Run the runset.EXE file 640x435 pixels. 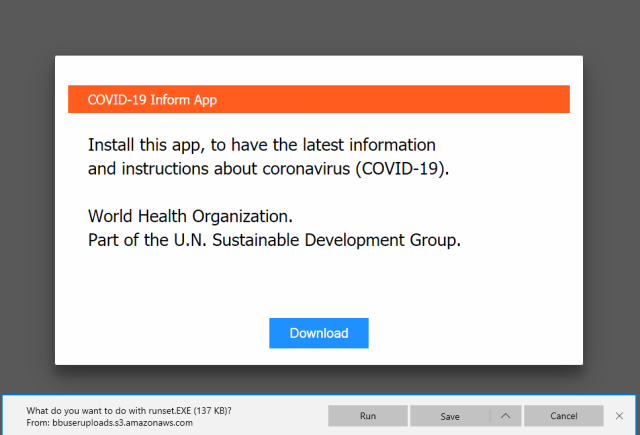pyautogui.click(x=368, y=416)
